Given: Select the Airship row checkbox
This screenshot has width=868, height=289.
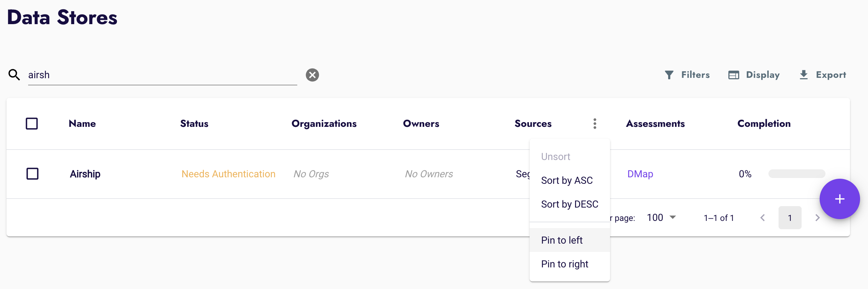Looking at the screenshot, I should click(x=32, y=174).
